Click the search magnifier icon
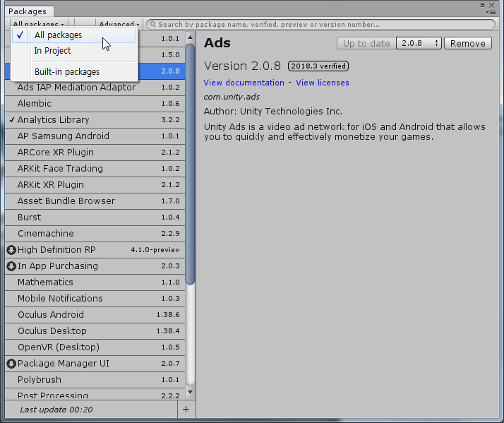Screen dimensions: 504x423 pyautogui.click(x=153, y=25)
